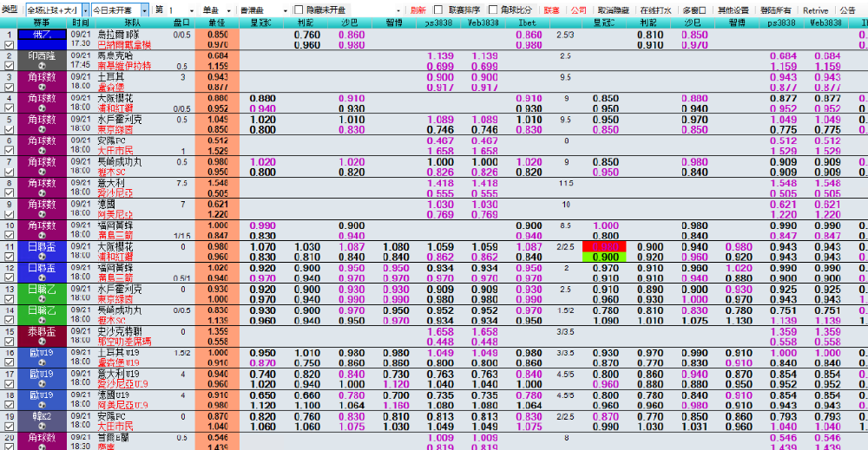This screenshot has width=868, height=450.
Task: Click soccer ball icon in row 6 安陽FC
Action: (42, 151)
